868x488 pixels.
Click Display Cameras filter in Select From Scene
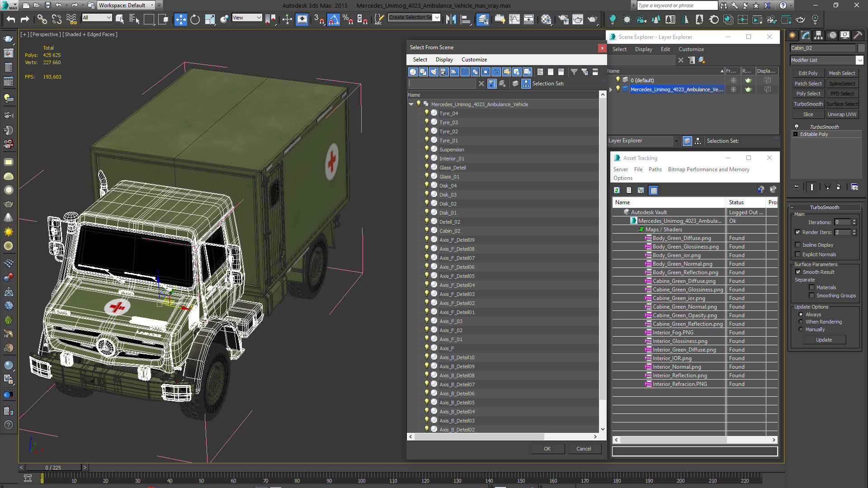pyautogui.click(x=444, y=72)
